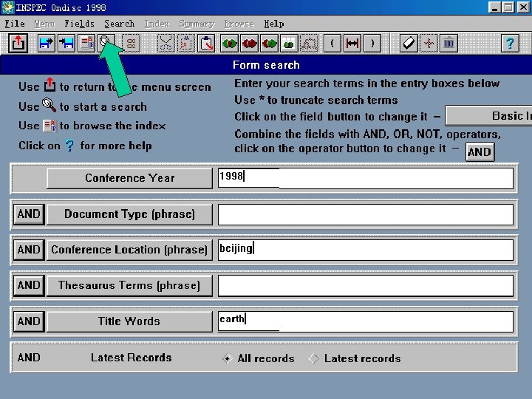Toggle the AND operator beside Document Type
Screen dimensions: 532x399
point(29,214)
